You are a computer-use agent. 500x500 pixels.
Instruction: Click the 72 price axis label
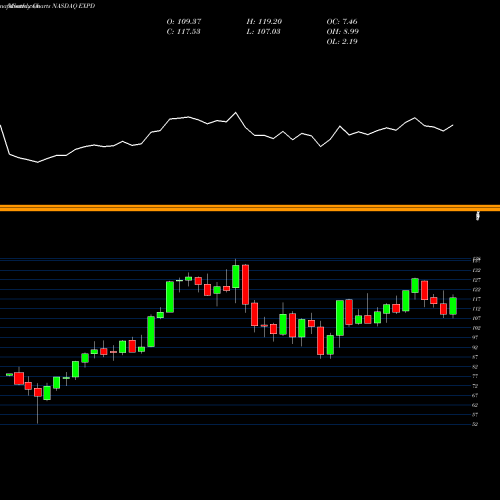click(x=476, y=386)
